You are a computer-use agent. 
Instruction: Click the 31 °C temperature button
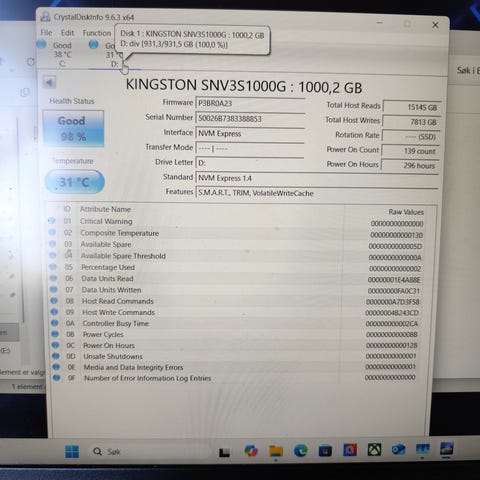(x=74, y=182)
